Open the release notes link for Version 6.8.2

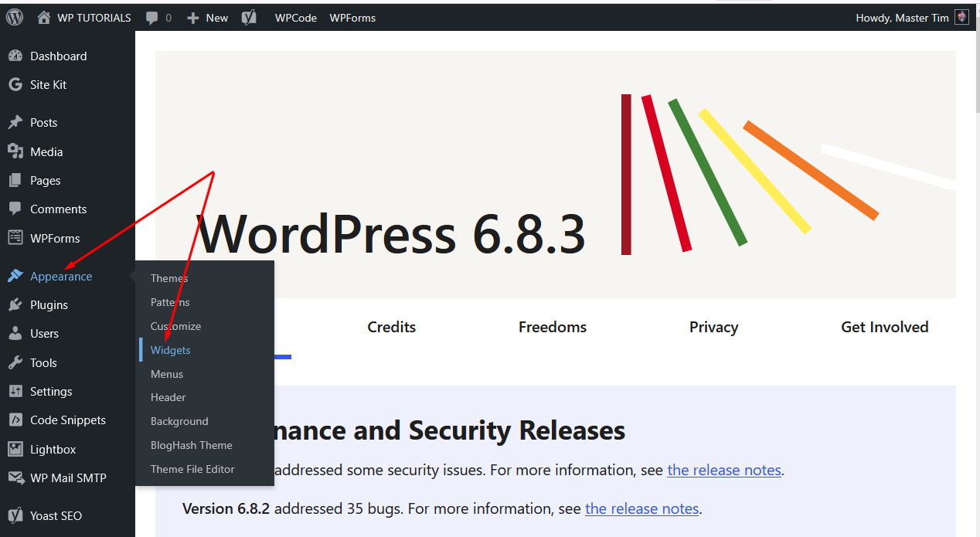[641, 508]
